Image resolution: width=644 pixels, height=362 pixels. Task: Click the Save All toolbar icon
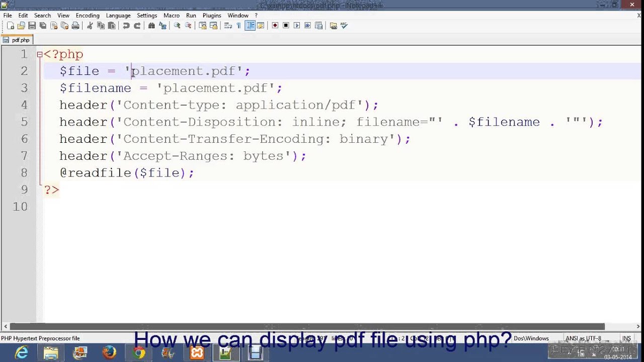43,26
